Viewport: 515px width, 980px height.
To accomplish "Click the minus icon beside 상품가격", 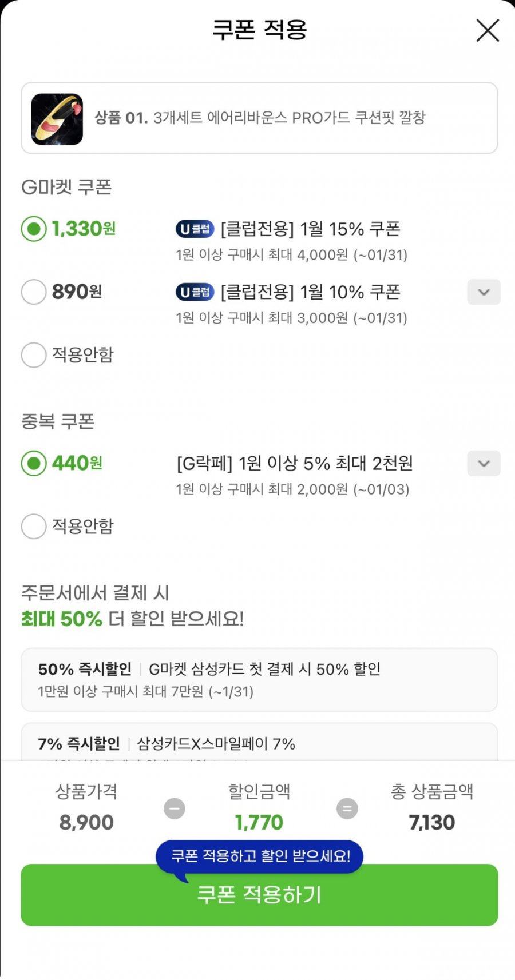I will pyautogui.click(x=175, y=808).
